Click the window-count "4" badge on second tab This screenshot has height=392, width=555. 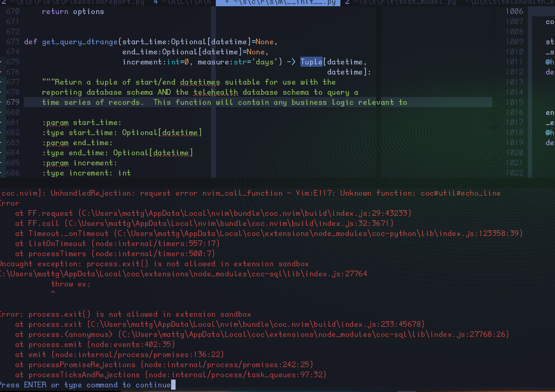tap(155, 3)
